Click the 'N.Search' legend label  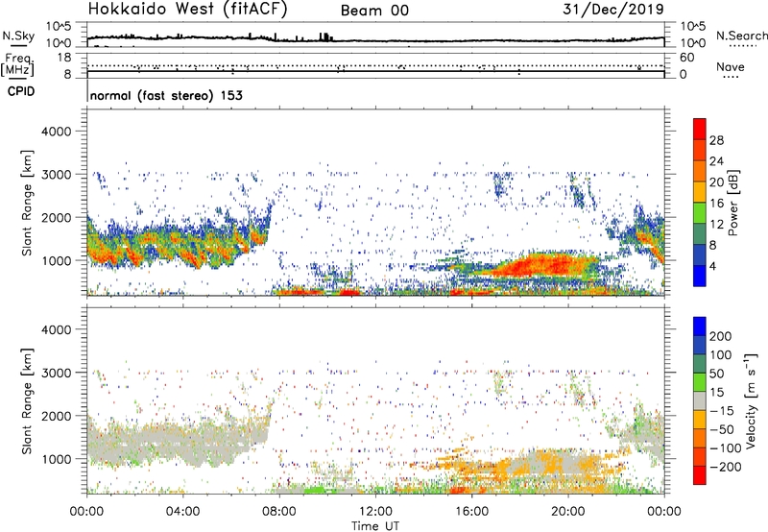[x=741, y=36]
